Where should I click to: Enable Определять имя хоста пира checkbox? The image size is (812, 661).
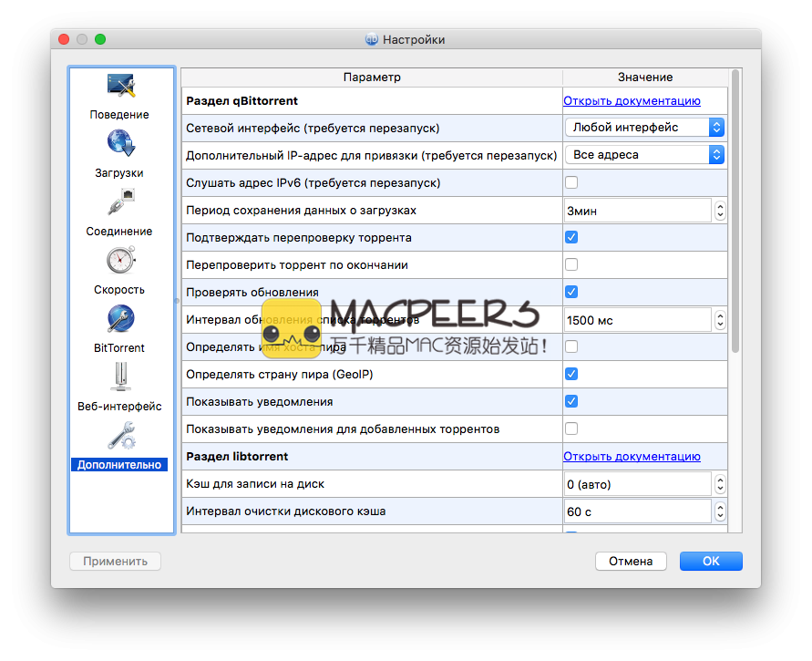click(x=571, y=346)
